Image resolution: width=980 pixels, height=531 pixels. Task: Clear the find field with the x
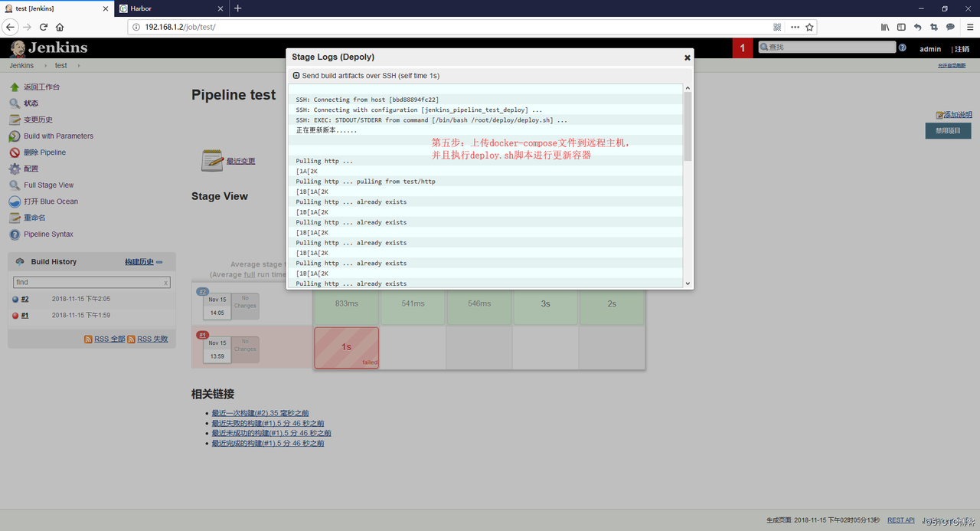[166, 283]
